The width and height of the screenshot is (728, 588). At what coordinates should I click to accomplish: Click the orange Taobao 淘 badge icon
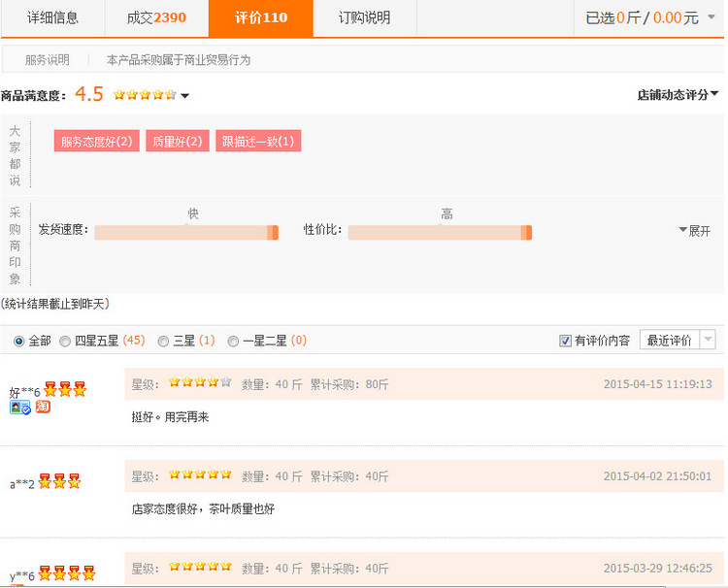tap(43, 408)
